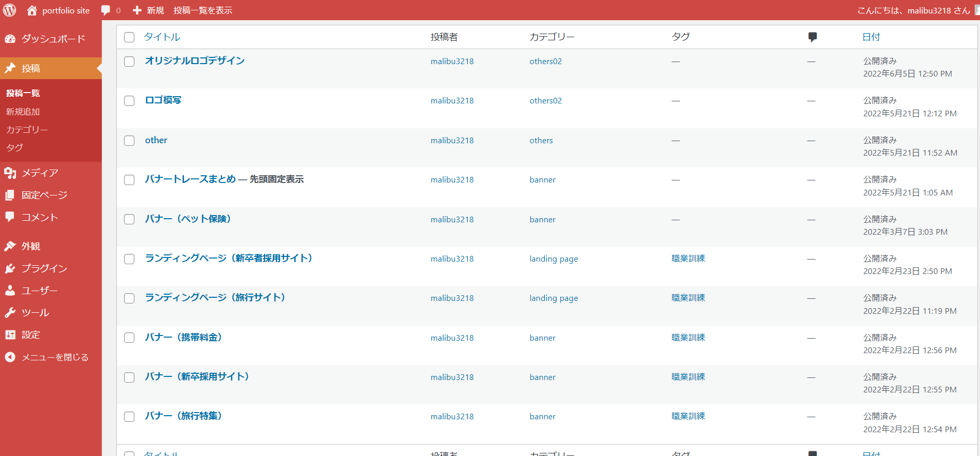Click the WordPress logo icon
The height and width of the screenshot is (456, 980).
click(x=10, y=10)
